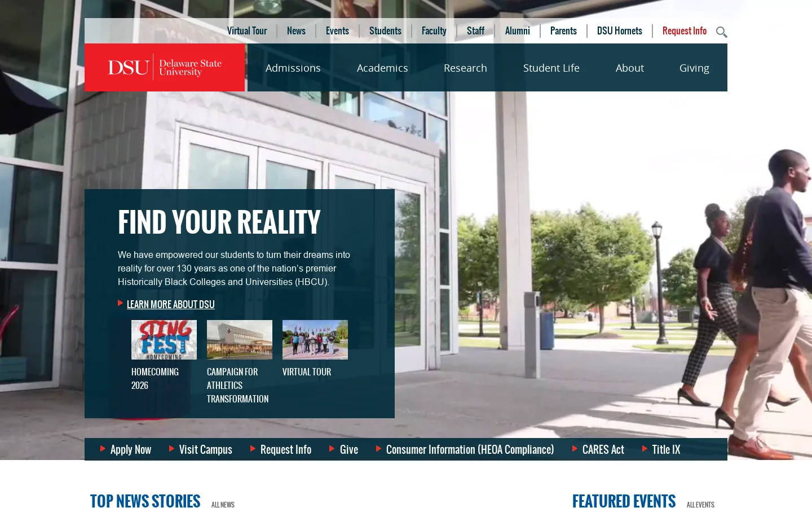Click the Featured Events heading
Viewport: 812px width, 508px height.
(x=624, y=501)
